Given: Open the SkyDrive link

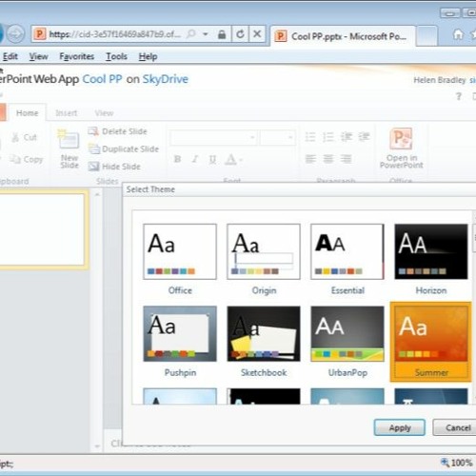Looking at the screenshot, I should tap(165, 79).
